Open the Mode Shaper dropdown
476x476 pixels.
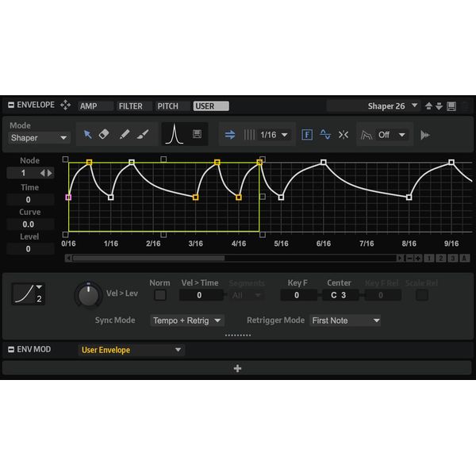point(39,138)
